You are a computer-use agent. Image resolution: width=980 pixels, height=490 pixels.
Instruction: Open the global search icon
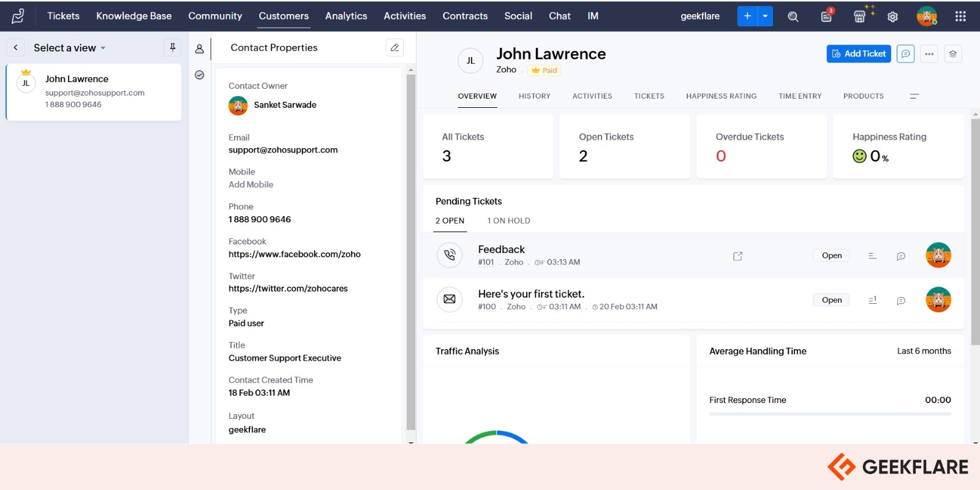click(x=793, y=17)
